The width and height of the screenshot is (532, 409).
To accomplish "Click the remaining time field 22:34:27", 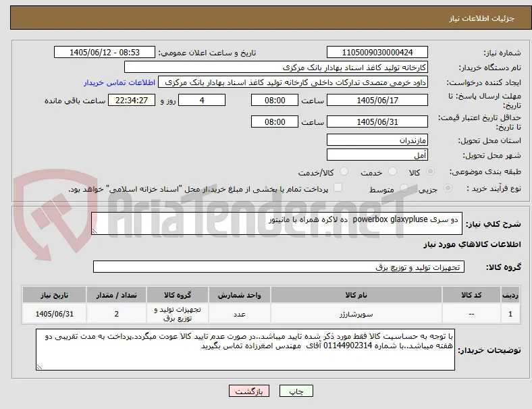I will pyautogui.click(x=132, y=100).
